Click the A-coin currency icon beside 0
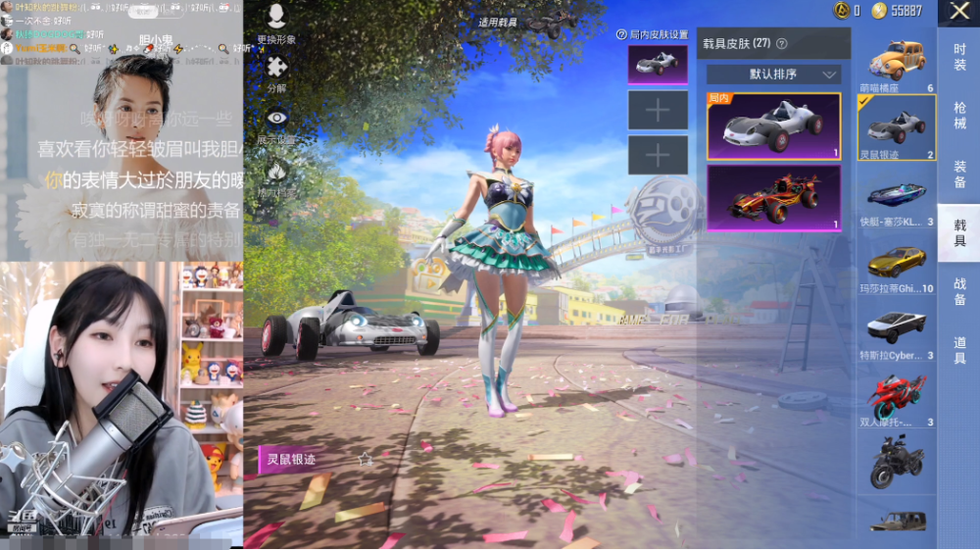980x550 pixels. coord(841,11)
